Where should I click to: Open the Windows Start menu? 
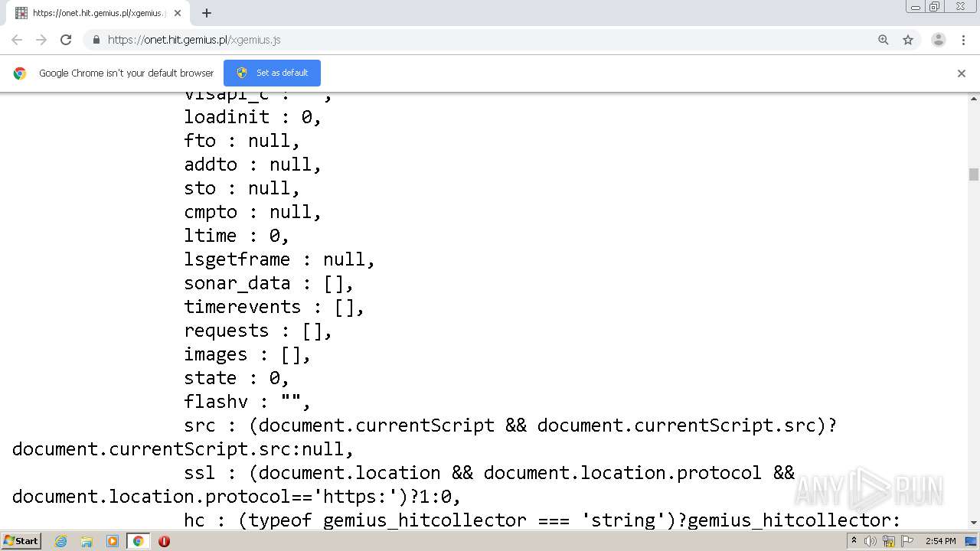point(21,540)
